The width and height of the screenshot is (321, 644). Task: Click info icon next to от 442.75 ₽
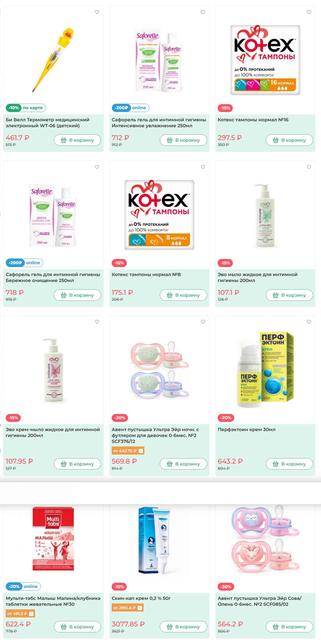(x=141, y=451)
